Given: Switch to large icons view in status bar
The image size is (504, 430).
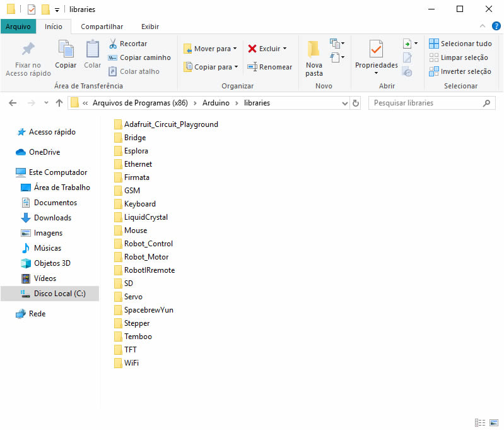Looking at the screenshot, I should [494, 422].
